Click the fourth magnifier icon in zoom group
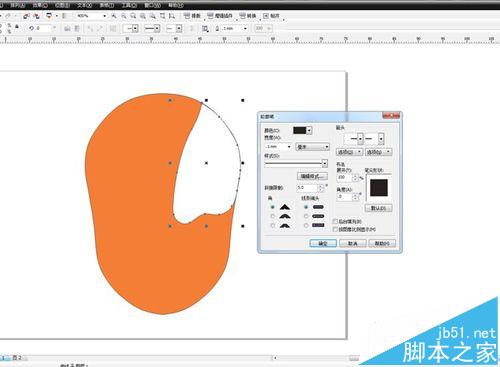Image resolution: width=500 pixels, height=367 pixels. pyautogui.click(x=143, y=16)
